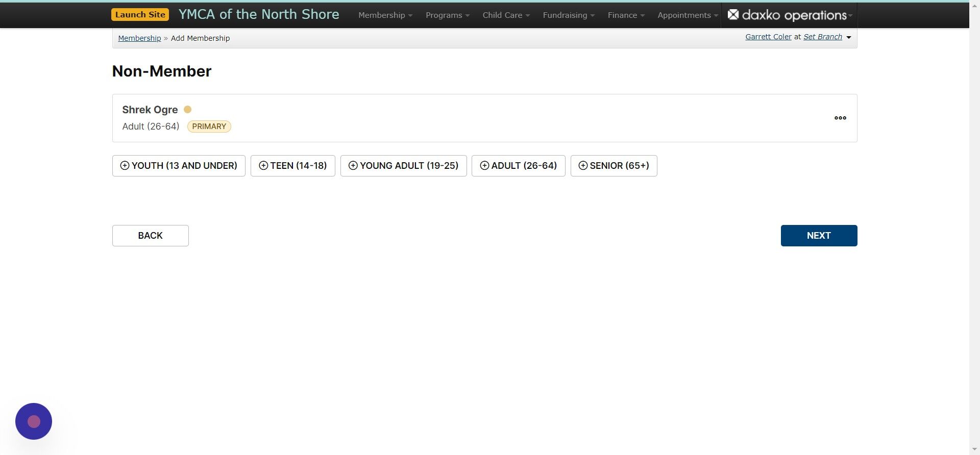980x455 pixels.
Task: Click the daxko operations logo
Action: coord(787,15)
